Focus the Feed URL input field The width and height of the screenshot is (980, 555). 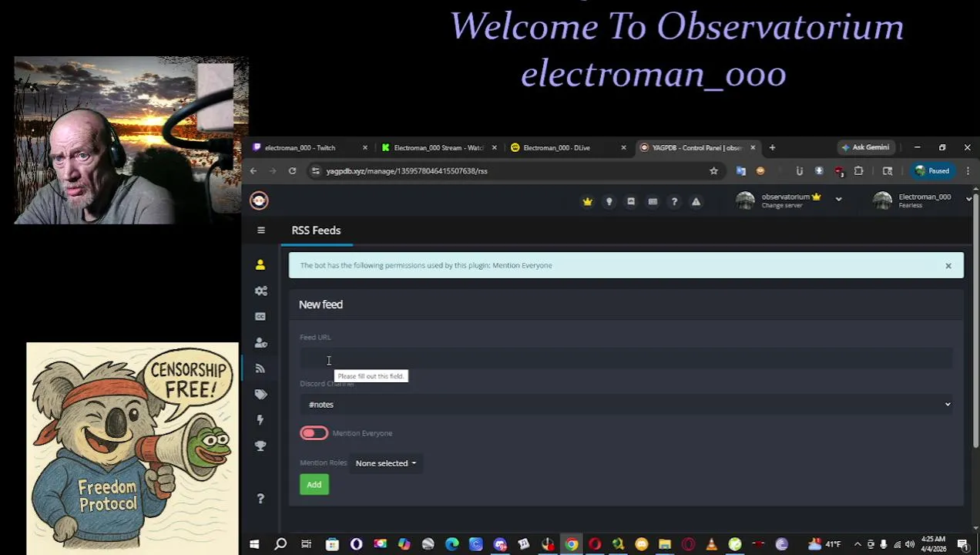coord(626,358)
